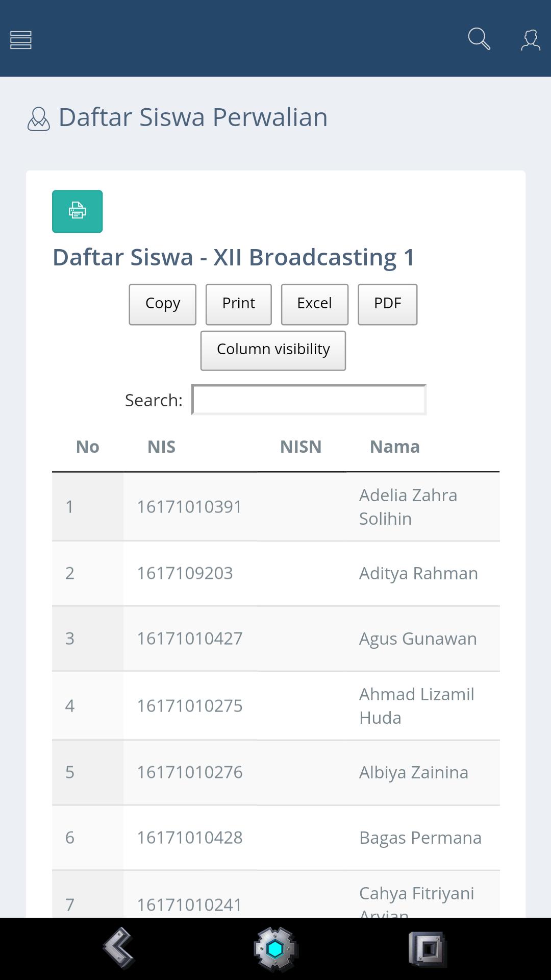Copy the table data
Screen dimensions: 551x980
pyautogui.click(x=162, y=304)
